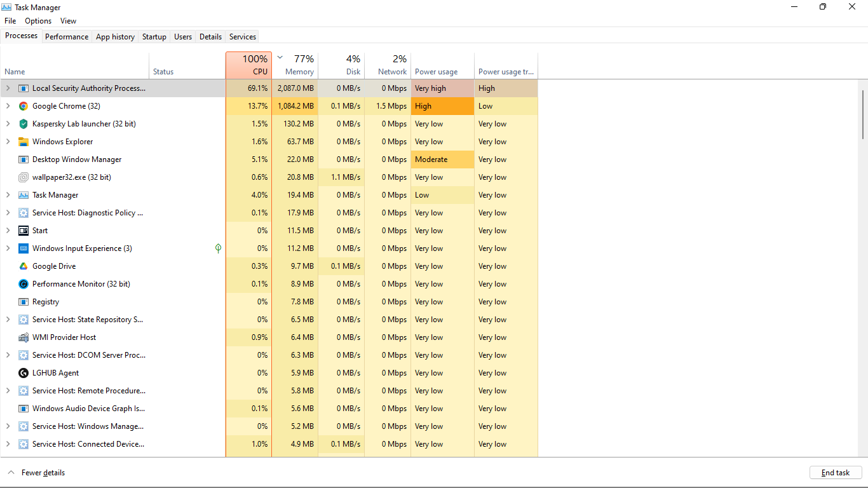Click the Service Host: Remote Procedure gear icon
The image size is (868, 488).
pos(24,391)
